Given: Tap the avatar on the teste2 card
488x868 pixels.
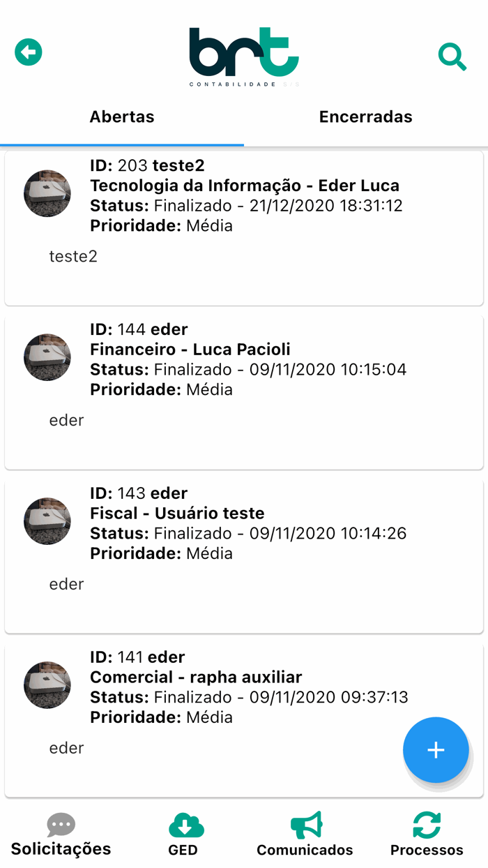Looking at the screenshot, I should pos(47,194).
